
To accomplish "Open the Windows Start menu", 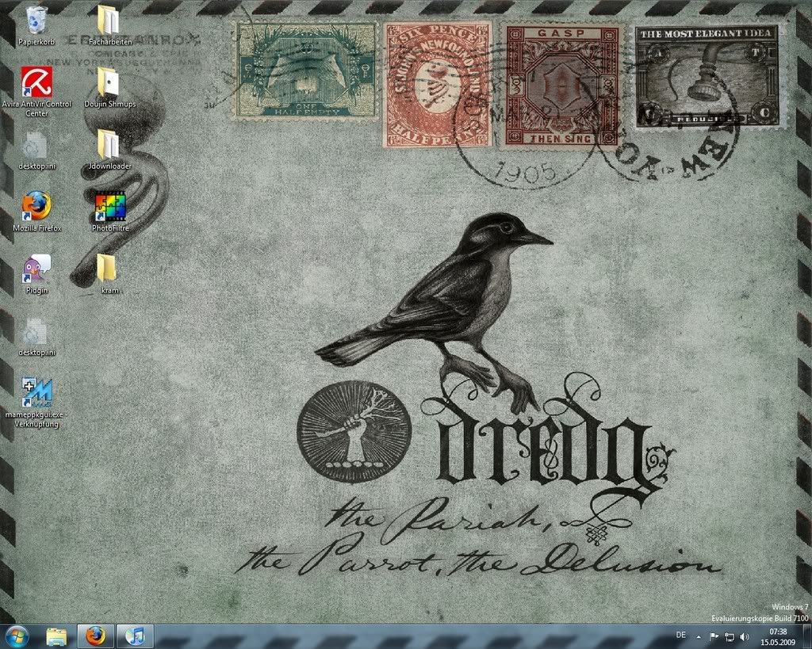I will 17,636.
